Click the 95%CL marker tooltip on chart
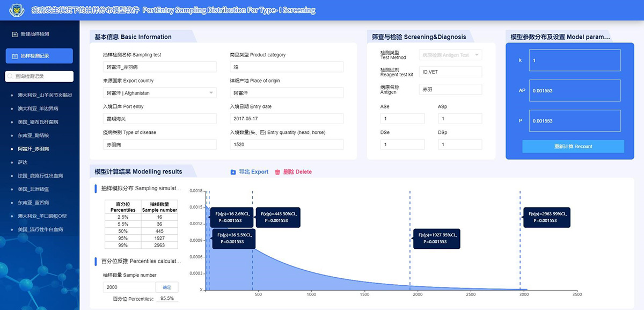 (x=438, y=238)
